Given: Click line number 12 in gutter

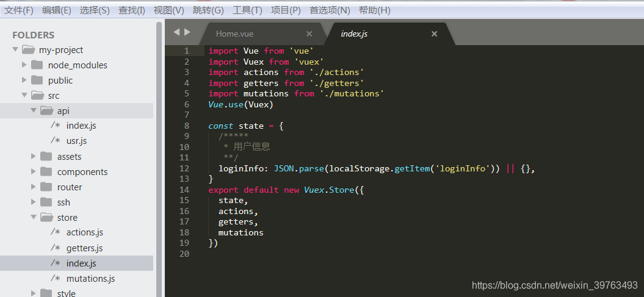Looking at the screenshot, I should pyautogui.click(x=184, y=168).
